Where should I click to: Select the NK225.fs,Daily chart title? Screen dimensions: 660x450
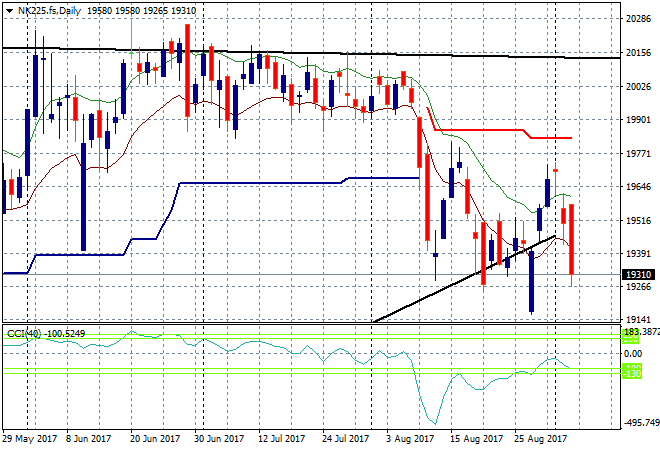[49, 11]
